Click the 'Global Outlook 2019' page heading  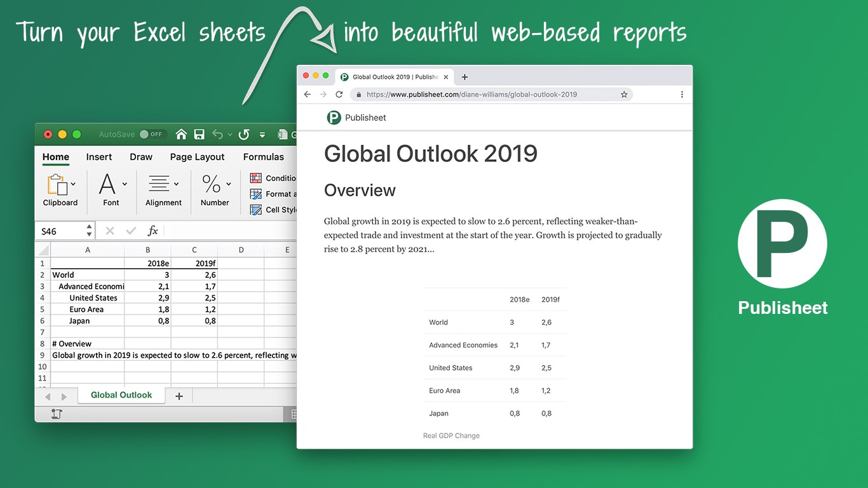click(x=431, y=154)
